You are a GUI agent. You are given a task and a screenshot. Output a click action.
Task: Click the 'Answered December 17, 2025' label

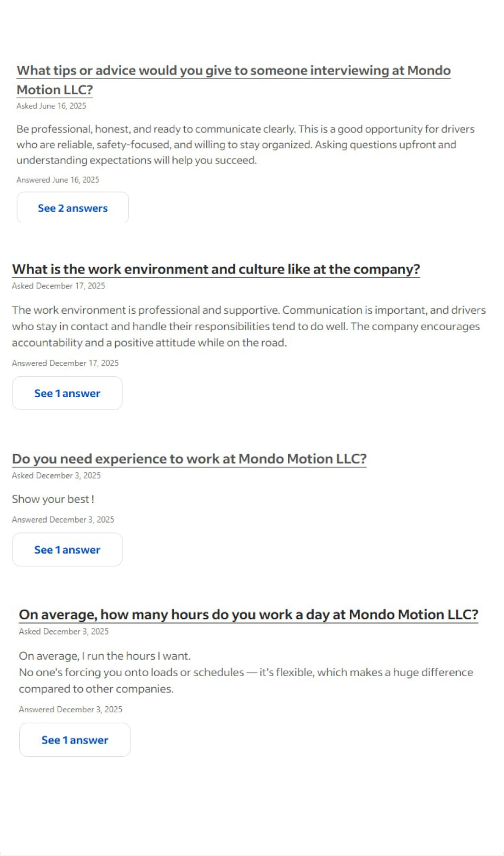pos(65,363)
